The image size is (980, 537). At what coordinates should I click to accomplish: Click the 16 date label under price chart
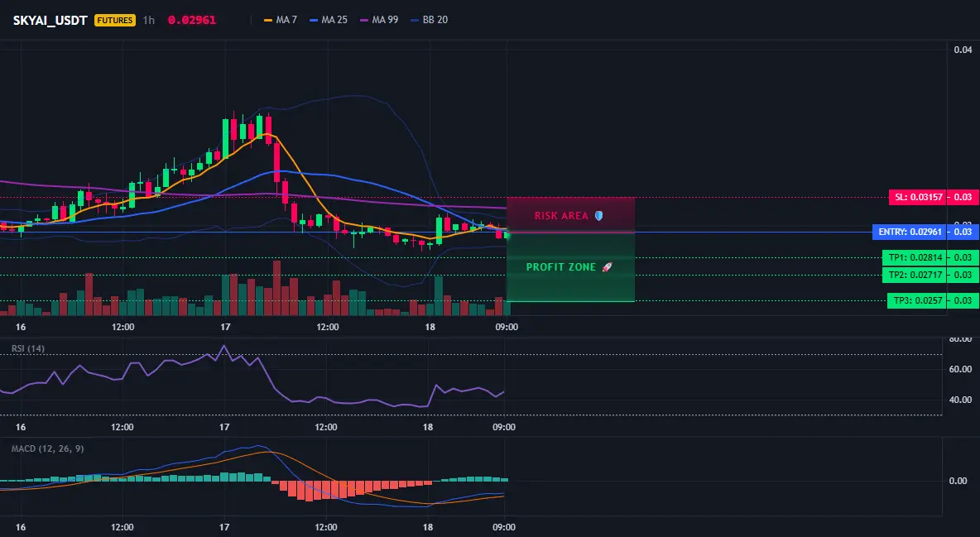(21, 327)
